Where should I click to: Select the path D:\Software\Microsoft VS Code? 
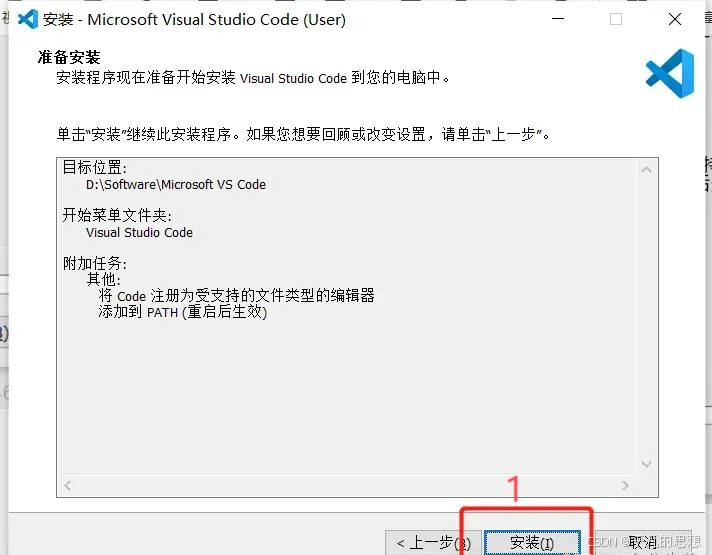tap(176, 185)
